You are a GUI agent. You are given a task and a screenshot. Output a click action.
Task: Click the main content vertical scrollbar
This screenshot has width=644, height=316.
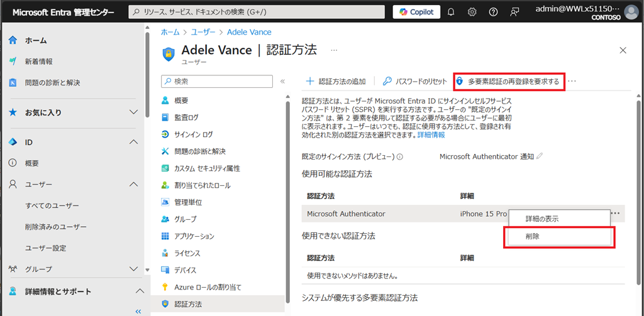(x=638, y=192)
